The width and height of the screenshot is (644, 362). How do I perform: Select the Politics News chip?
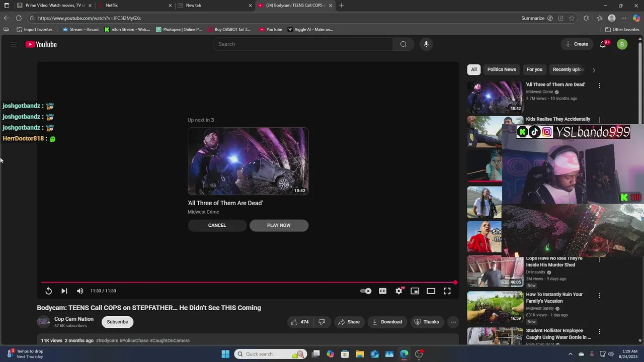[x=502, y=69]
